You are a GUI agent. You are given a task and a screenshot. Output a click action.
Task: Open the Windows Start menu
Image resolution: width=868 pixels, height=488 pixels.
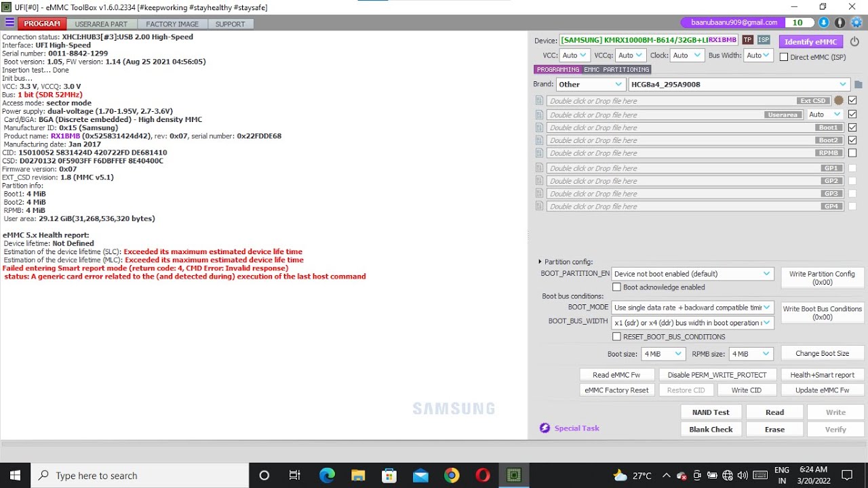pos(15,475)
